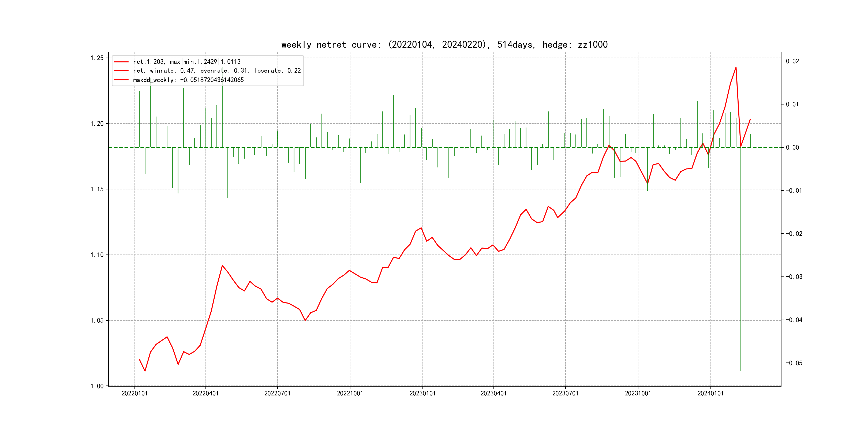Click the net:1.203 legend entry
The width and height of the screenshot is (868, 434).
pos(187,62)
